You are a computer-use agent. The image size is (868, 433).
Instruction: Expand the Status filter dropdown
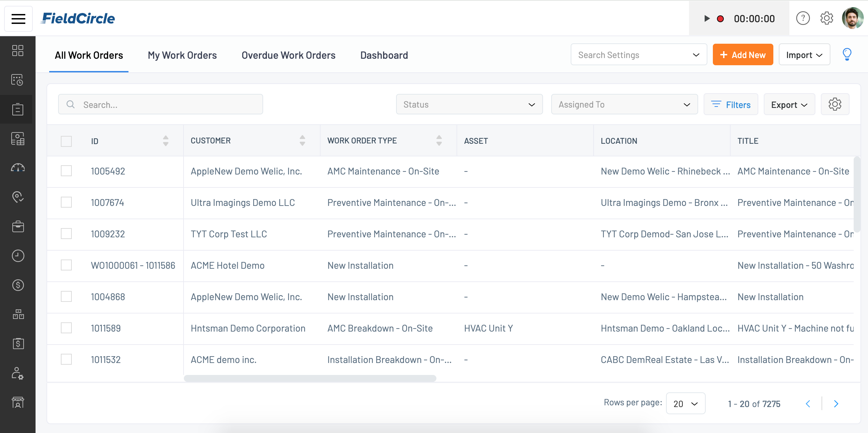click(x=469, y=104)
